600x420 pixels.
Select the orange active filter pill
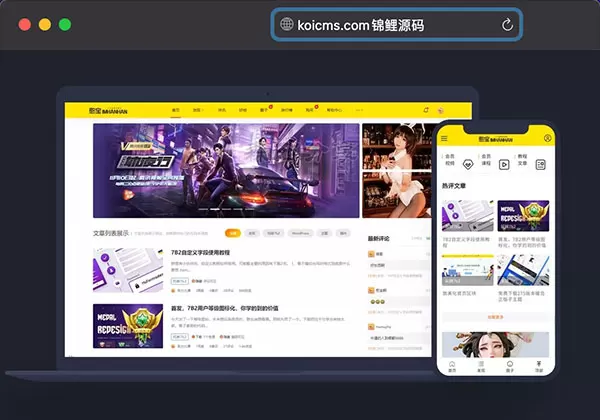click(233, 233)
